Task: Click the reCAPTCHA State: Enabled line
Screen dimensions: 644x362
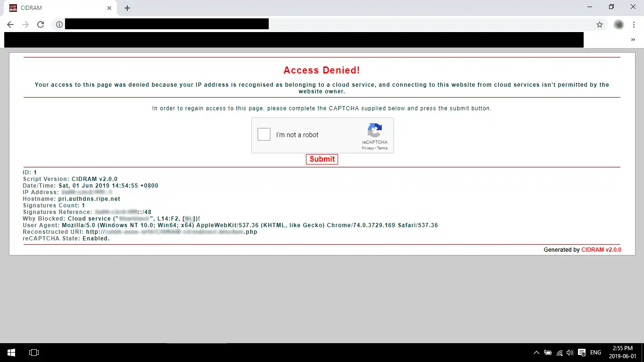Action: click(66, 239)
